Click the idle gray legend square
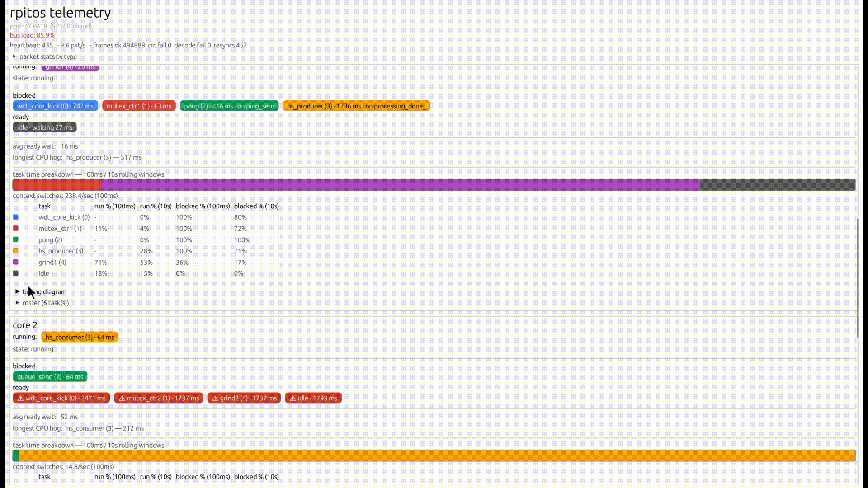 click(x=16, y=273)
